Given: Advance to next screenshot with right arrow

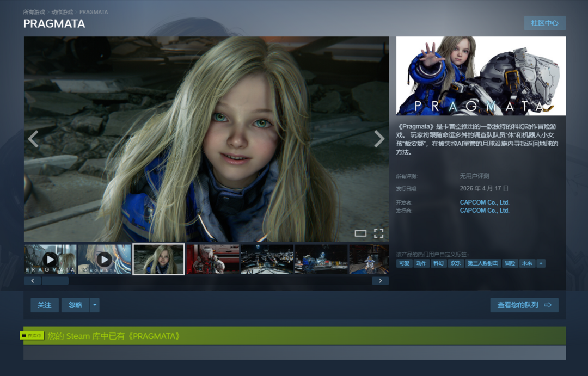Looking at the screenshot, I should tap(379, 139).
